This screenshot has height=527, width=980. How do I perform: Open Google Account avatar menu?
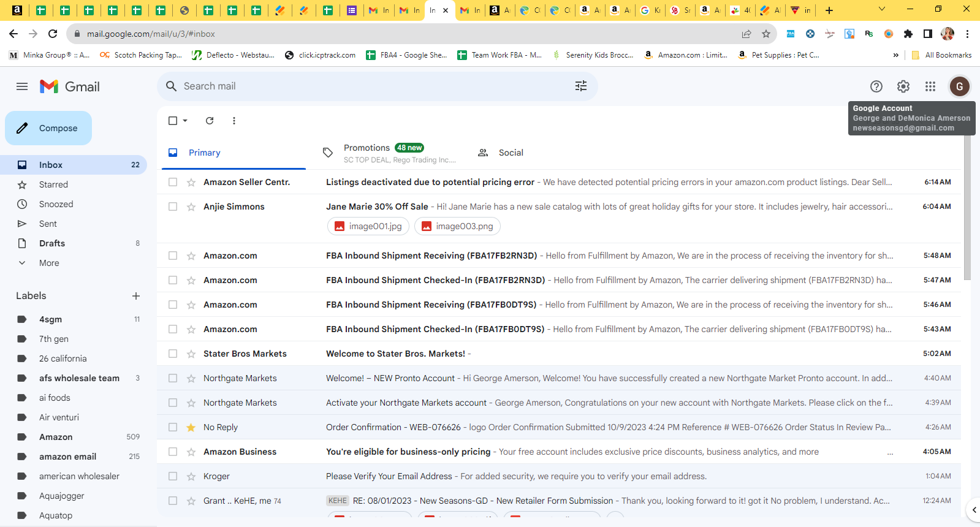coord(960,86)
